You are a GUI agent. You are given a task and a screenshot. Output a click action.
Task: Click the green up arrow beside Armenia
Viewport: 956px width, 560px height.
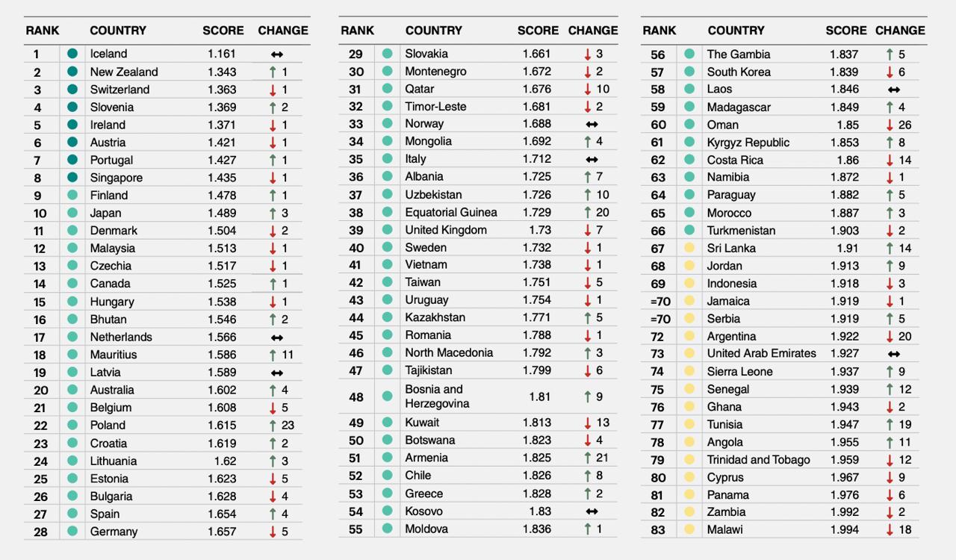pos(588,458)
